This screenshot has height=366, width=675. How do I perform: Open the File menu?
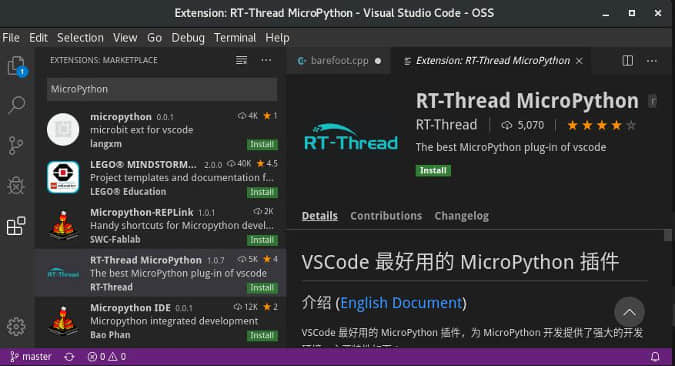pyautogui.click(x=11, y=38)
